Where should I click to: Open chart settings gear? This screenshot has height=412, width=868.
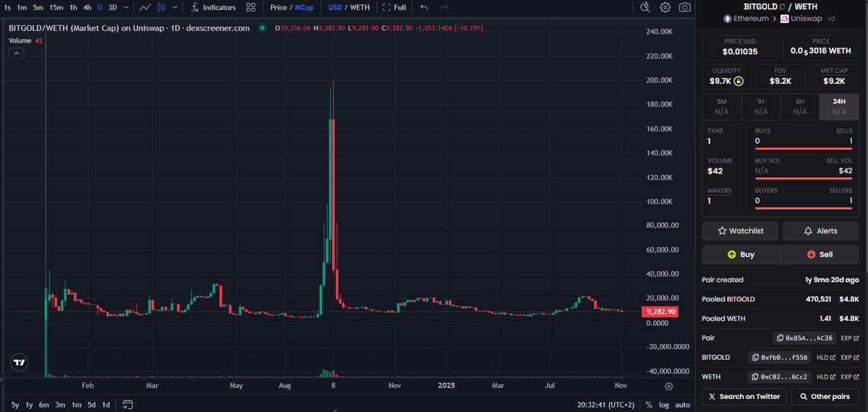pyautogui.click(x=665, y=7)
